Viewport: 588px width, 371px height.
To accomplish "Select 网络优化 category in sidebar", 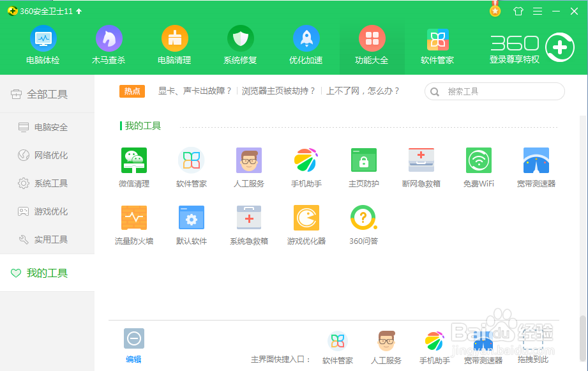I will point(47,155).
